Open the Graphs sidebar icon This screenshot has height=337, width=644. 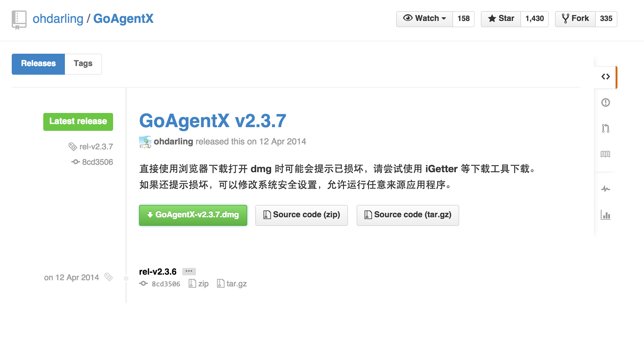pyautogui.click(x=605, y=214)
